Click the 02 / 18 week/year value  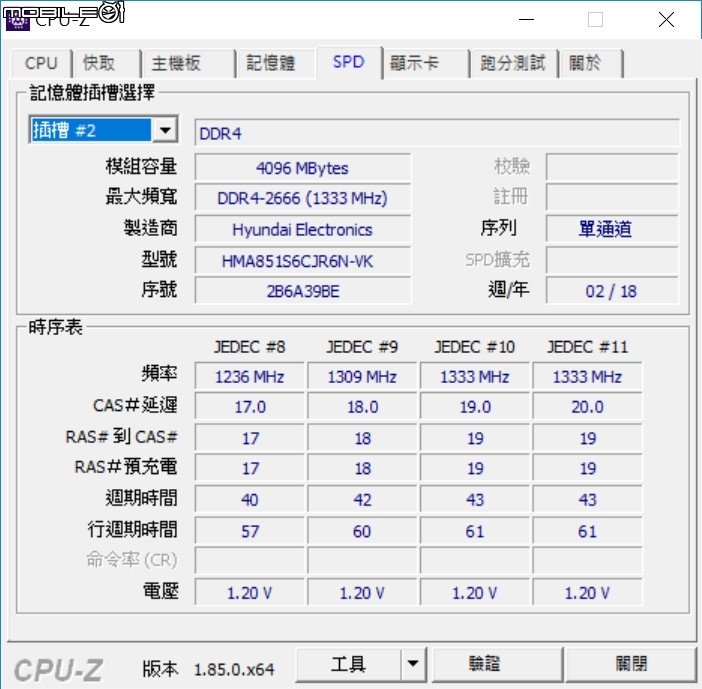coord(612,291)
